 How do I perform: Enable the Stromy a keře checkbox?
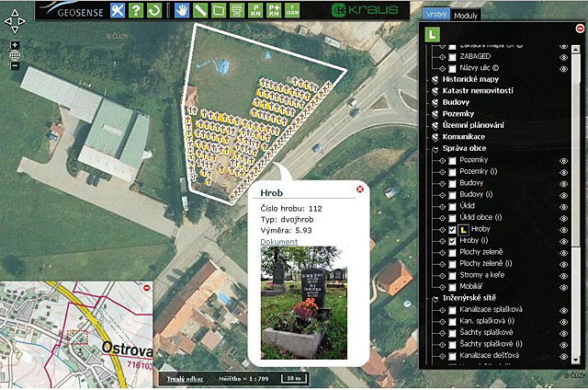click(452, 276)
